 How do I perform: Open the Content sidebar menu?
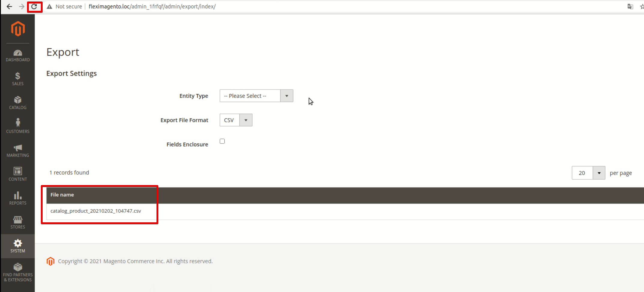18,174
